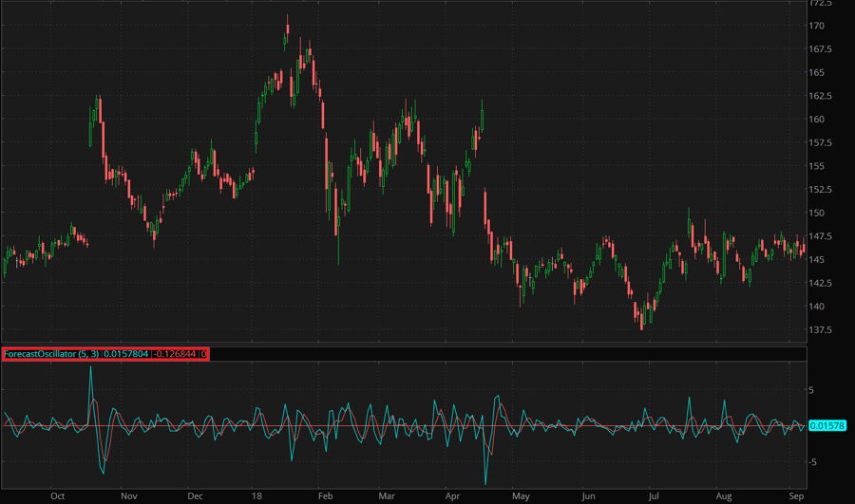Click the 160 price level on the price axis
The height and width of the screenshot is (504, 855).
tap(817, 120)
